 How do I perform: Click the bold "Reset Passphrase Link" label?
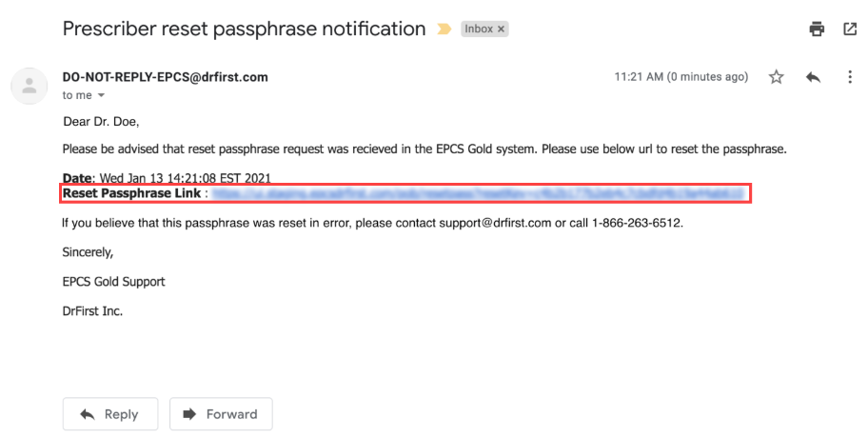click(131, 193)
